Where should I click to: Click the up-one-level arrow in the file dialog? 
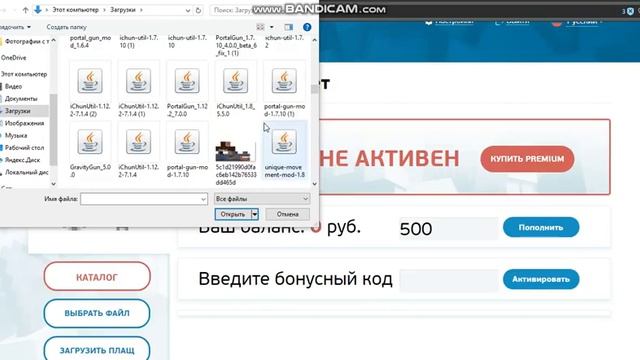pyautogui.click(x=25, y=10)
